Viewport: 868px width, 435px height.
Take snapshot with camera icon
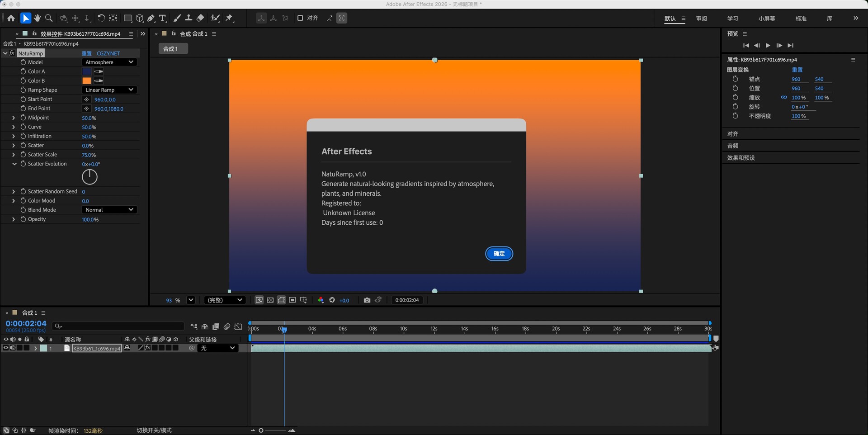pyautogui.click(x=367, y=300)
